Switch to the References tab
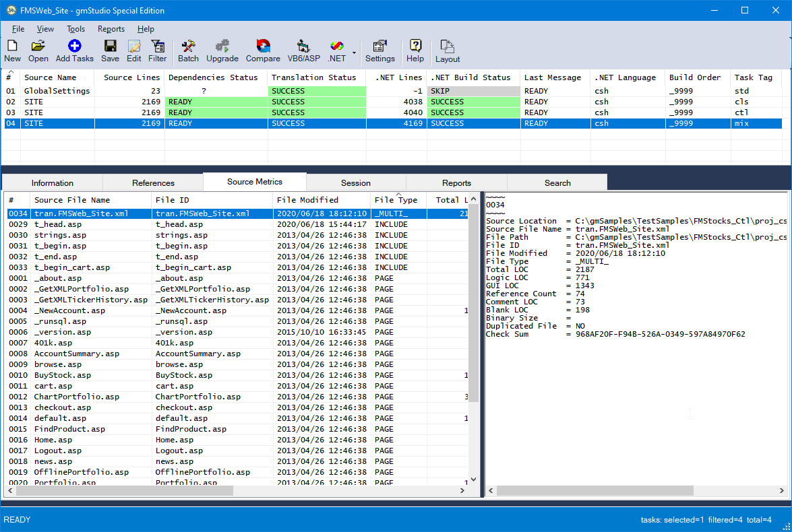Viewport: 792px width, 532px height. [153, 182]
